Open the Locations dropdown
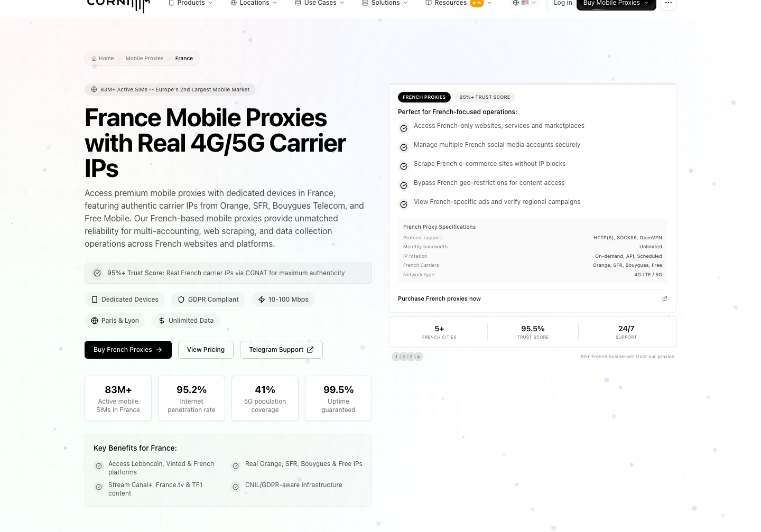 click(254, 3)
